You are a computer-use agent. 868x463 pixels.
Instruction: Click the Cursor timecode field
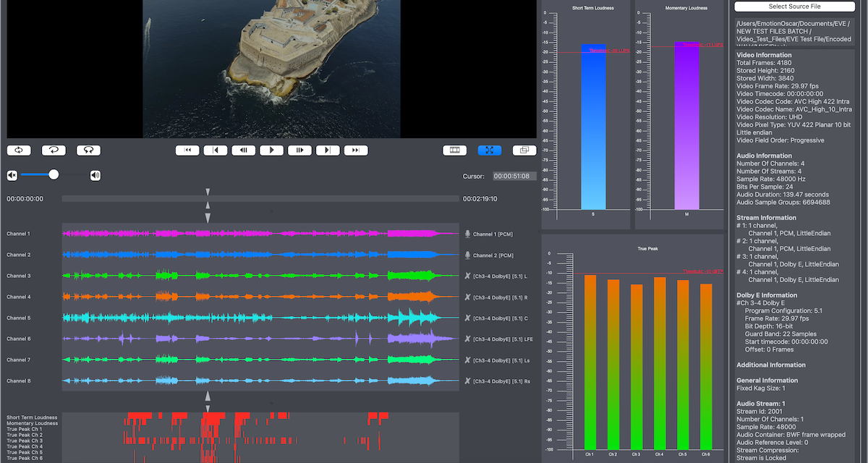tap(514, 176)
